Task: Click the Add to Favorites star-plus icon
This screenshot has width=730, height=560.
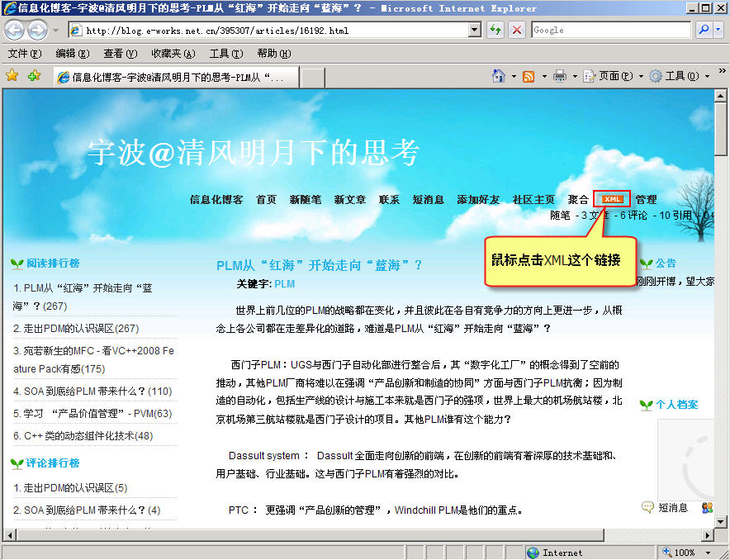Action: (x=34, y=76)
